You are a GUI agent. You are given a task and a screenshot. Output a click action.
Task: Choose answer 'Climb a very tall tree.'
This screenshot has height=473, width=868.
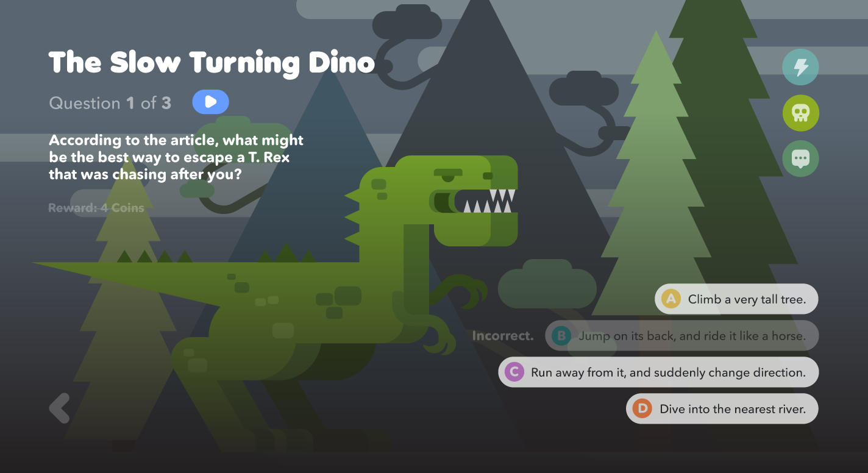pyautogui.click(x=736, y=299)
